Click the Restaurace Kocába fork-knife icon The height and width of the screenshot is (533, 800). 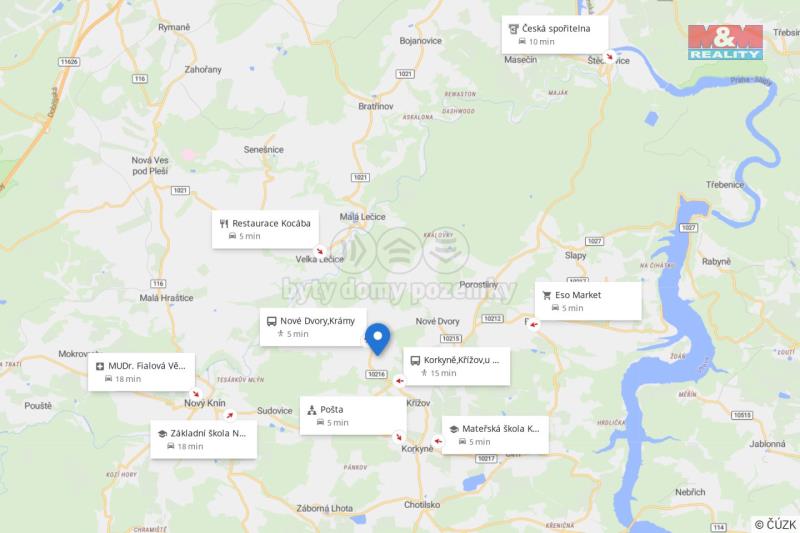223,223
